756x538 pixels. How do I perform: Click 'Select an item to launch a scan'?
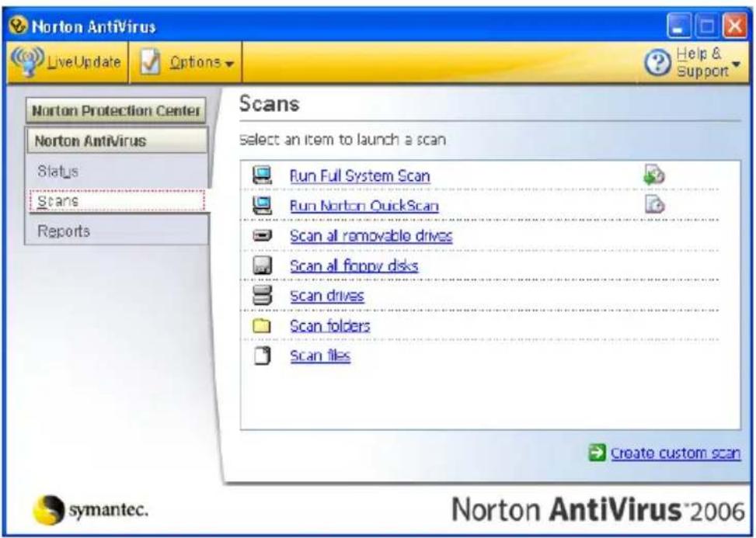tap(343, 140)
